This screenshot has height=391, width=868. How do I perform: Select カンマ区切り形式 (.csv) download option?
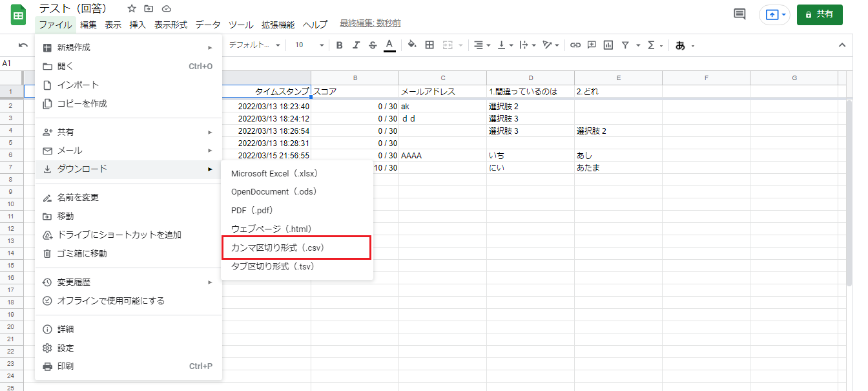click(x=296, y=248)
